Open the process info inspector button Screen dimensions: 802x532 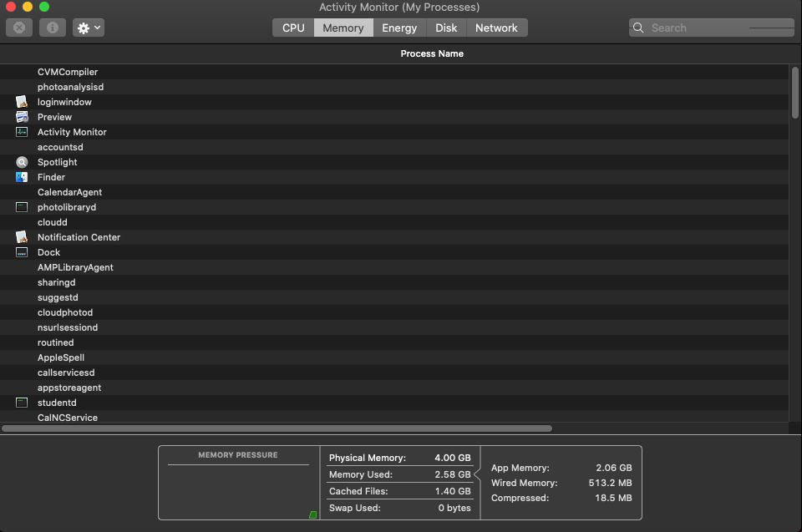tap(52, 28)
